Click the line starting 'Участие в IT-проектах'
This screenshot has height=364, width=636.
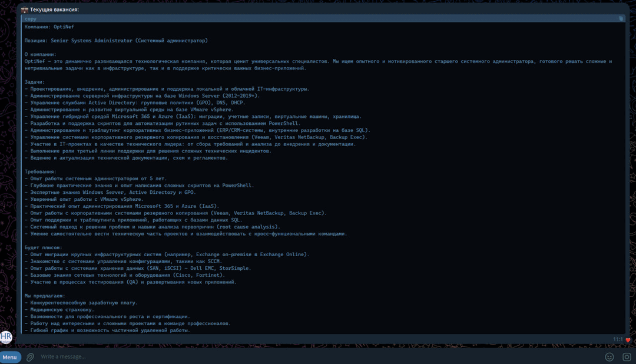pyautogui.click(x=190, y=144)
